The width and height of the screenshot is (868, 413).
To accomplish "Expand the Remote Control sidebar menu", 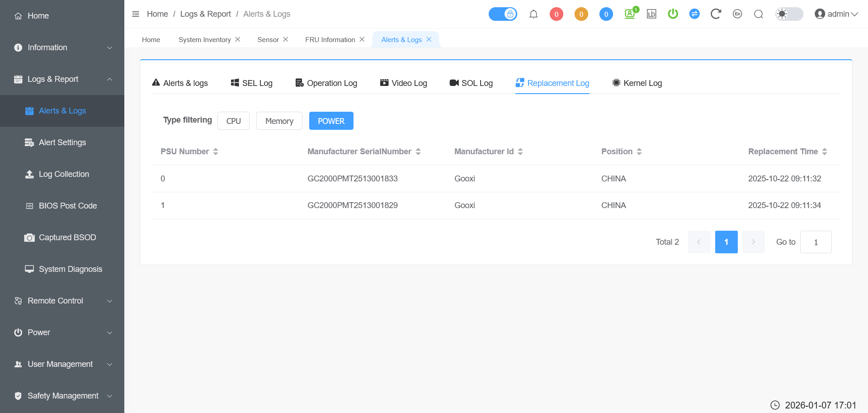I will (x=62, y=301).
